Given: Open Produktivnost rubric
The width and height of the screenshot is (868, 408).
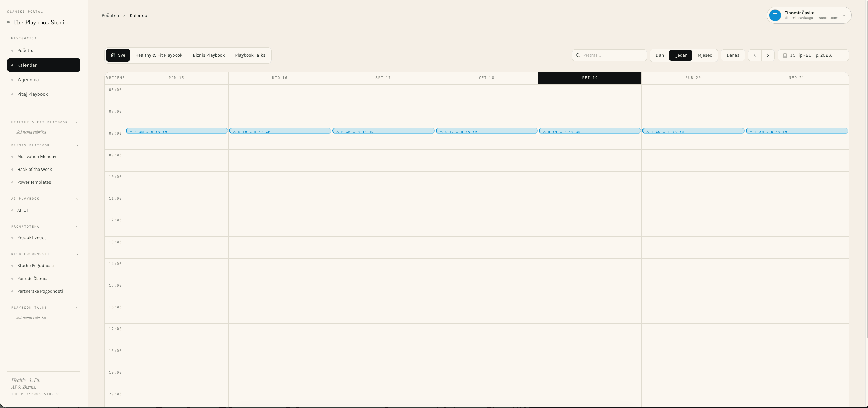Looking at the screenshot, I should [32, 238].
